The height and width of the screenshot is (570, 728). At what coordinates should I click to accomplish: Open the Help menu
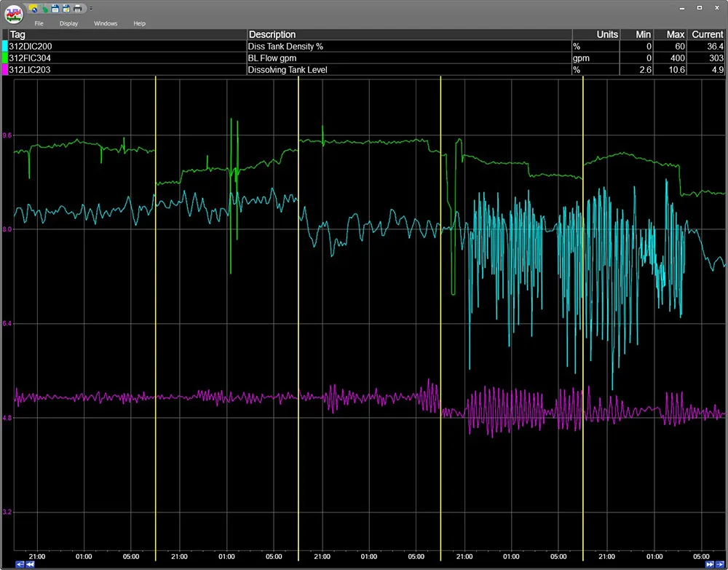click(x=139, y=23)
